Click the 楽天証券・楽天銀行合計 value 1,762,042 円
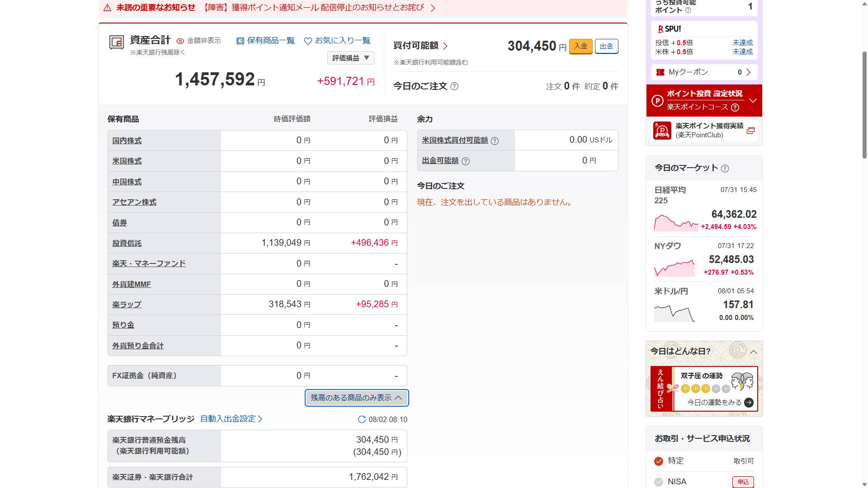Viewport: 868px width, 488px height. coord(373,477)
